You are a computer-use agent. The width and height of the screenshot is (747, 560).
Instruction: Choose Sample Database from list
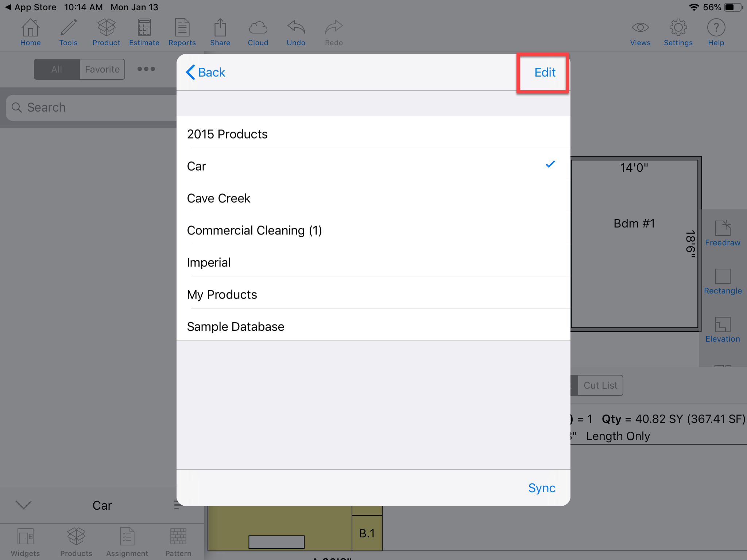coord(372,327)
